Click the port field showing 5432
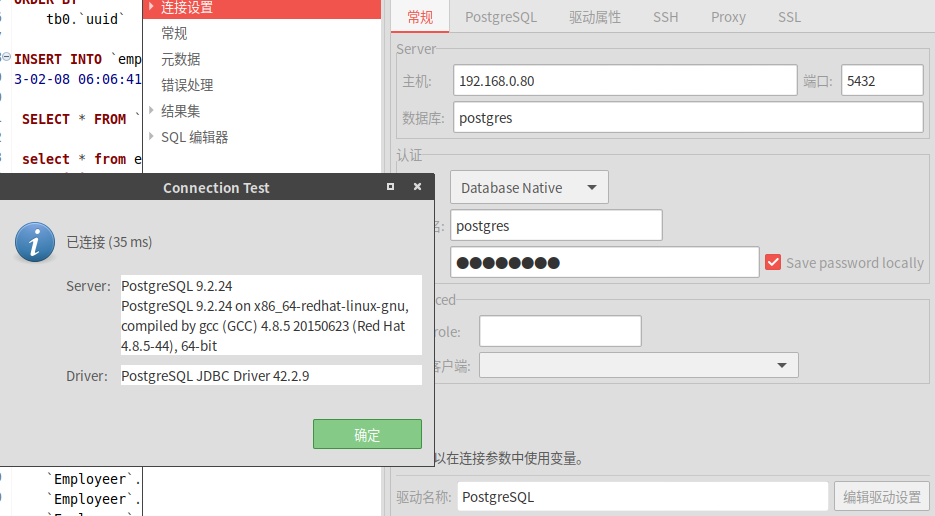Screen dimensions: 935x516 [882, 81]
